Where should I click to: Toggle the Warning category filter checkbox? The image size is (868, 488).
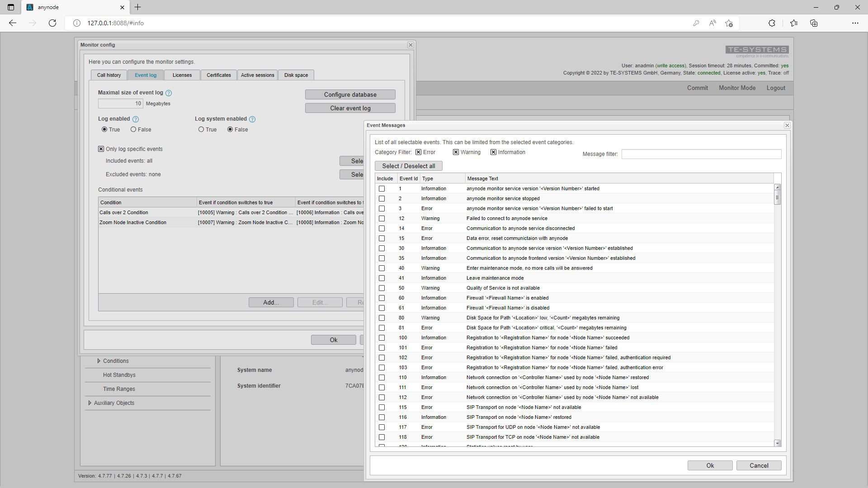click(456, 152)
